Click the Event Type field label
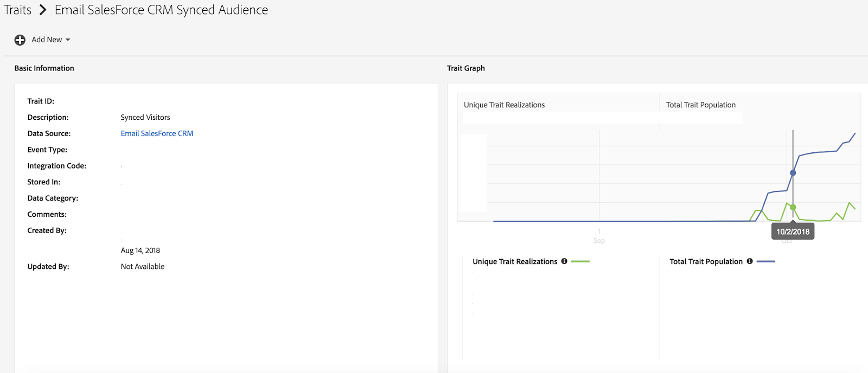Screen dimensions: 868x373 47,150
